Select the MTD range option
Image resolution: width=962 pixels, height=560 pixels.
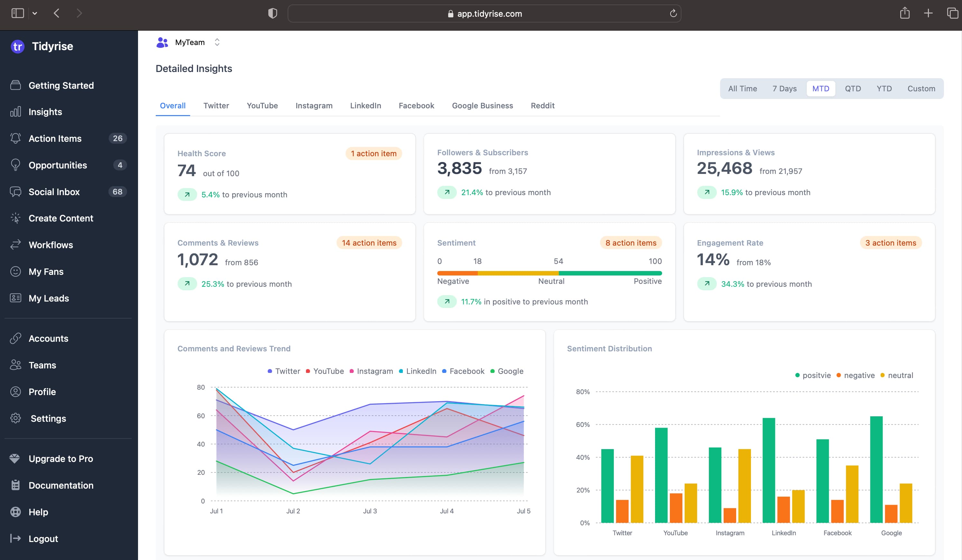click(x=821, y=88)
